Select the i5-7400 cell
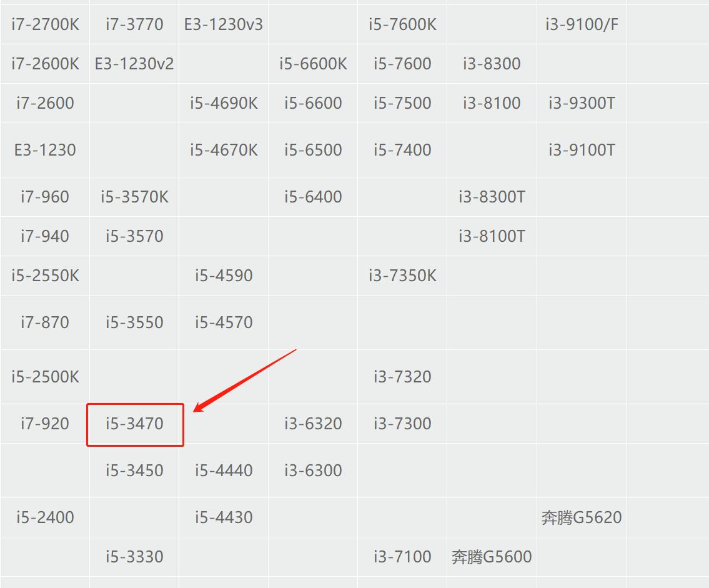Viewport: 709px width, 588px height. coord(402,150)
